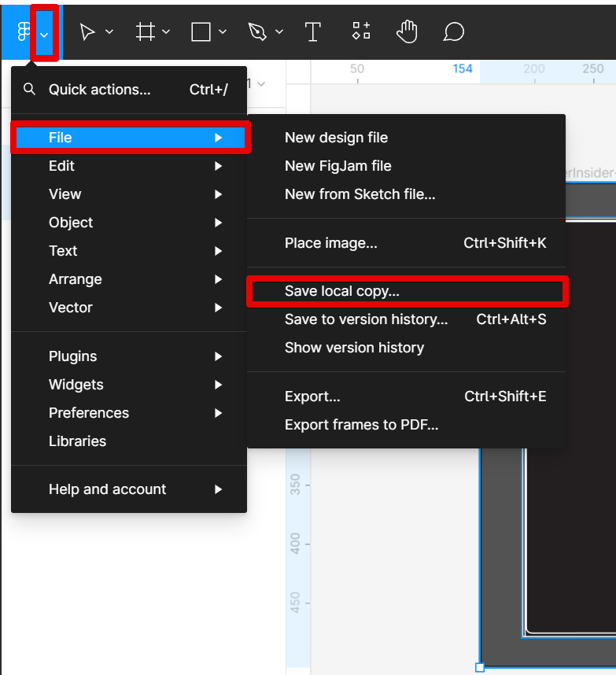
Task: Select the Text tool icon
Action: pos(313,32)
